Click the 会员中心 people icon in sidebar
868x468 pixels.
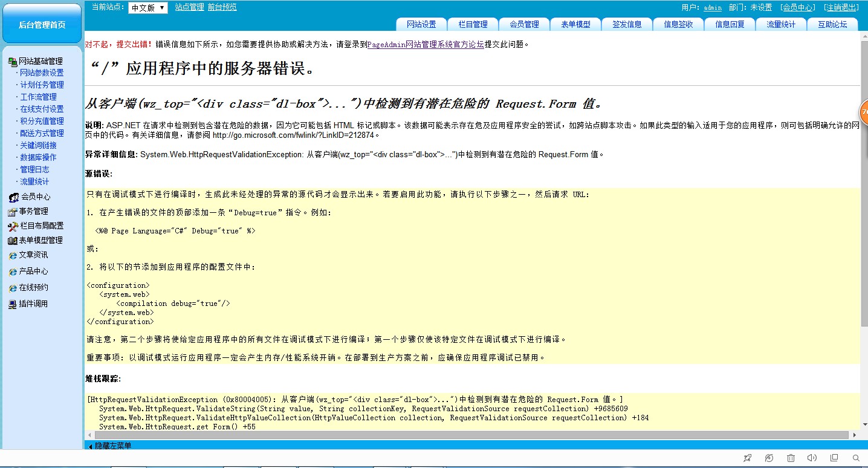point(13,197)
